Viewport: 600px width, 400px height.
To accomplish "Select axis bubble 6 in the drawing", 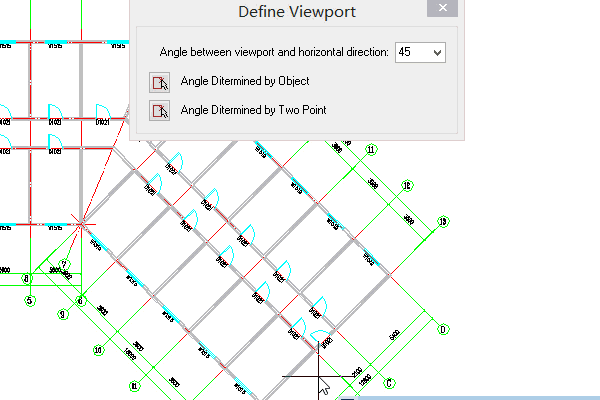I will (x=80, y=301).
